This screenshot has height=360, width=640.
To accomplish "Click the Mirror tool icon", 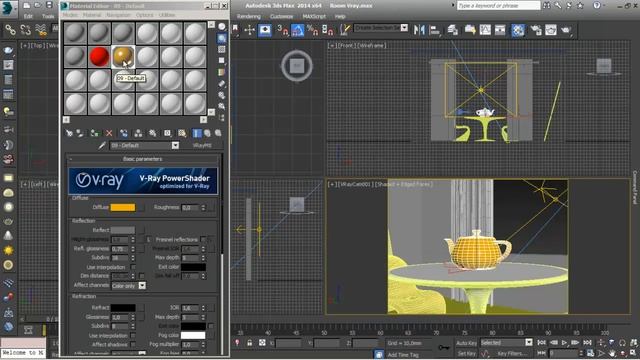I will pos(419,30).
